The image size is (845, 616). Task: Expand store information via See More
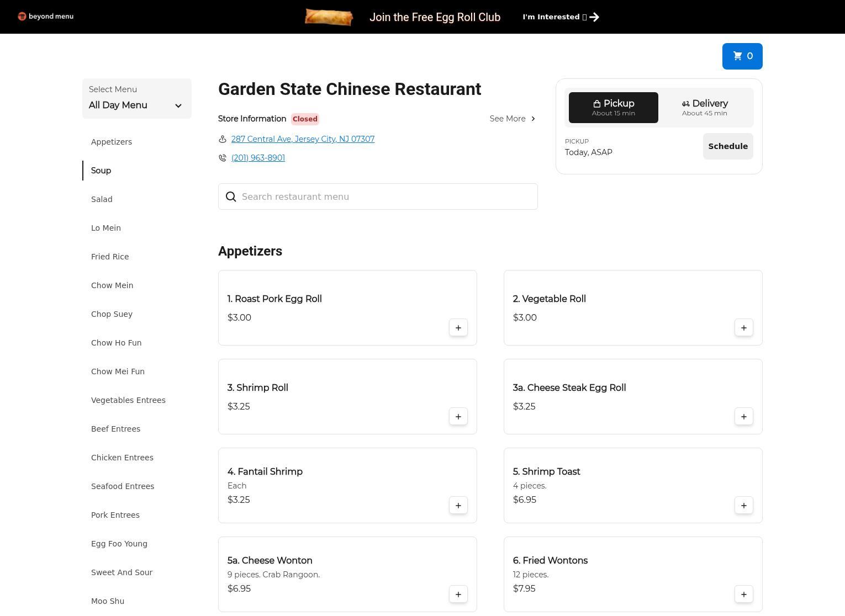tap(512, 119)
